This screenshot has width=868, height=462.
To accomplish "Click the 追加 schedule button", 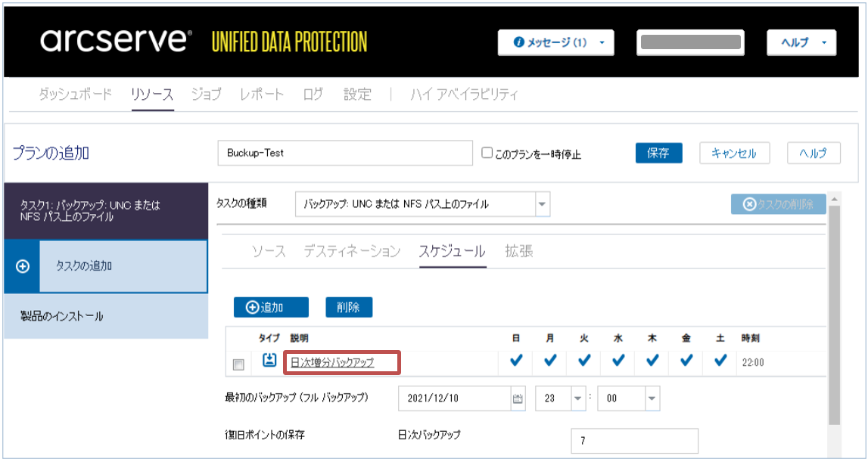I will click(x=271, y=308).
